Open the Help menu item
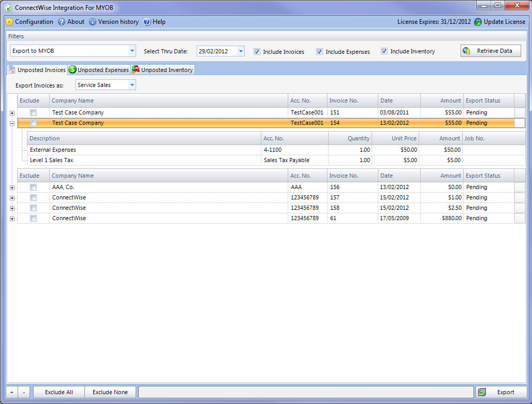 coord(154,22)
